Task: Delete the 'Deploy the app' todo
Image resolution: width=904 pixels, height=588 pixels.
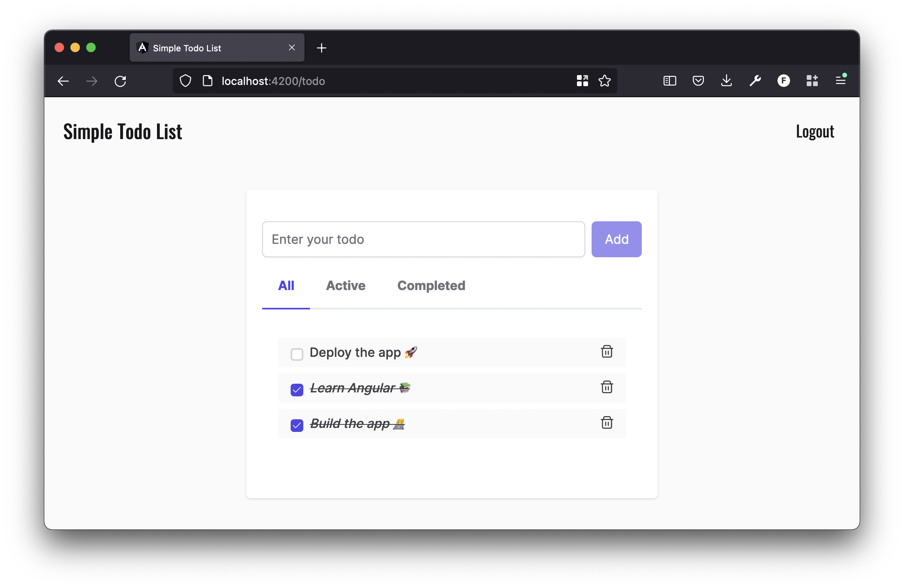Action: pyautogui.click(x=607, y=351)
